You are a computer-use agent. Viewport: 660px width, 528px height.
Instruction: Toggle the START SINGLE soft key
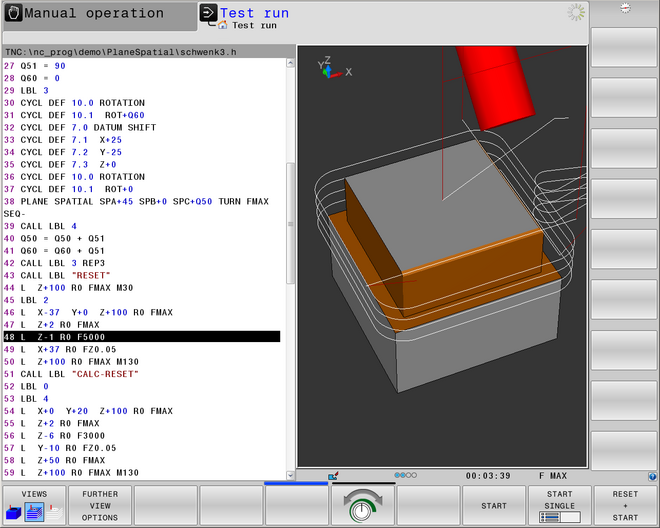pos(559,506)
